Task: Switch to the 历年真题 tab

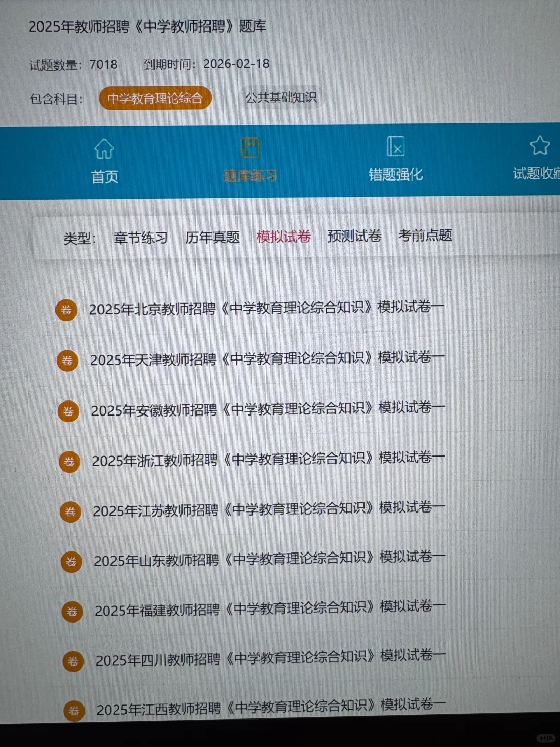Action: [x=212, y=237]
